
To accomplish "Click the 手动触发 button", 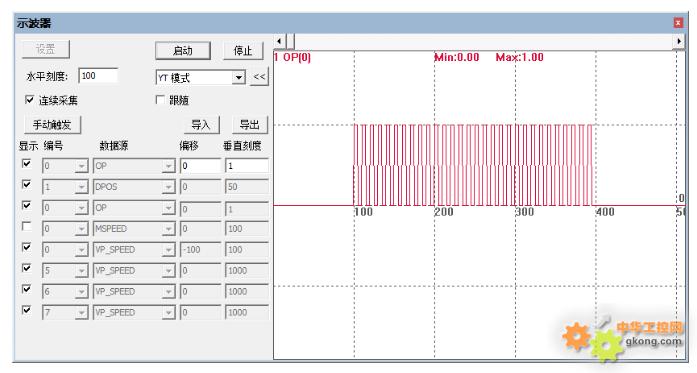I will (52, 125).
